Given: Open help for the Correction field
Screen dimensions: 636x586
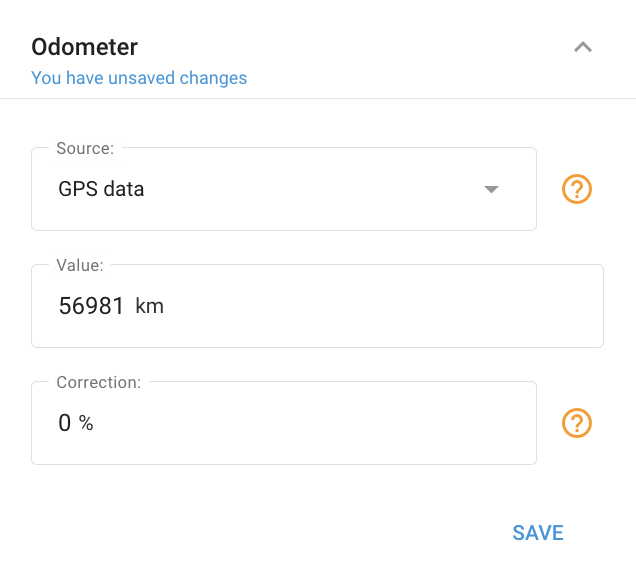Looking at the screenshot, I should pos(577,423).
